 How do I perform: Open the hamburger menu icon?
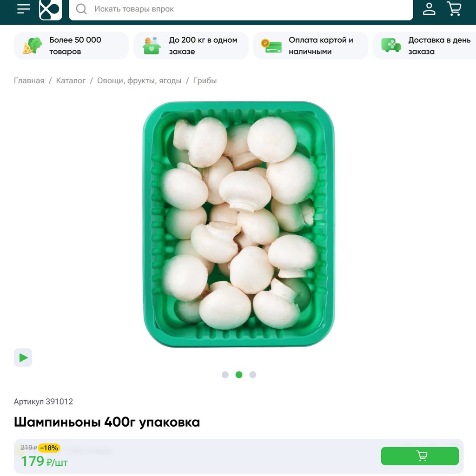pos(23,9)
